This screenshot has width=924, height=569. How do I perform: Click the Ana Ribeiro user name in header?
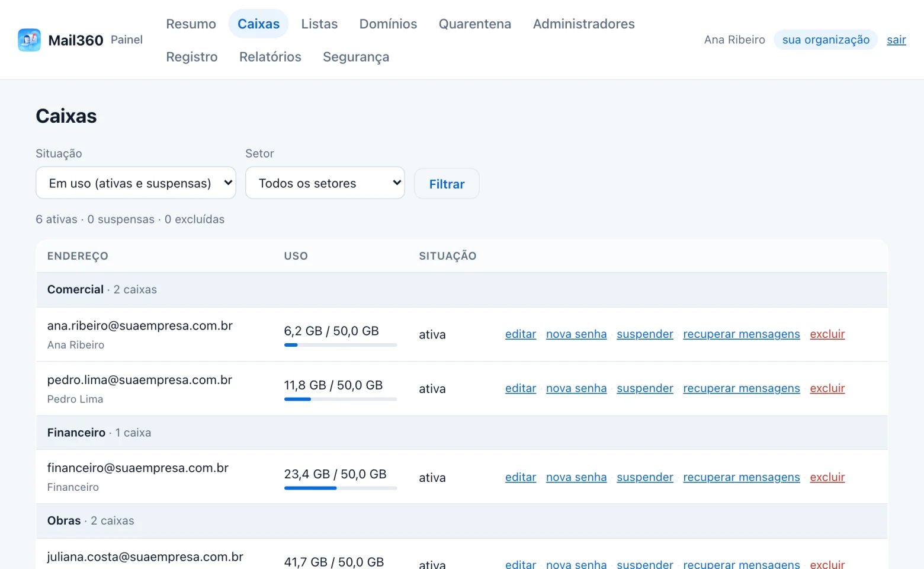pyautogui.click(x=734, y=40)
